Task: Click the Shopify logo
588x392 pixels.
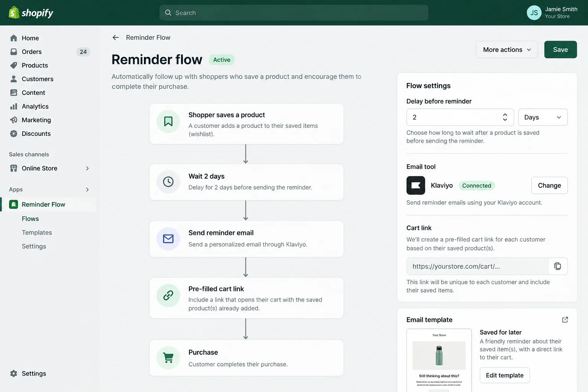Action: click(31, 13)
